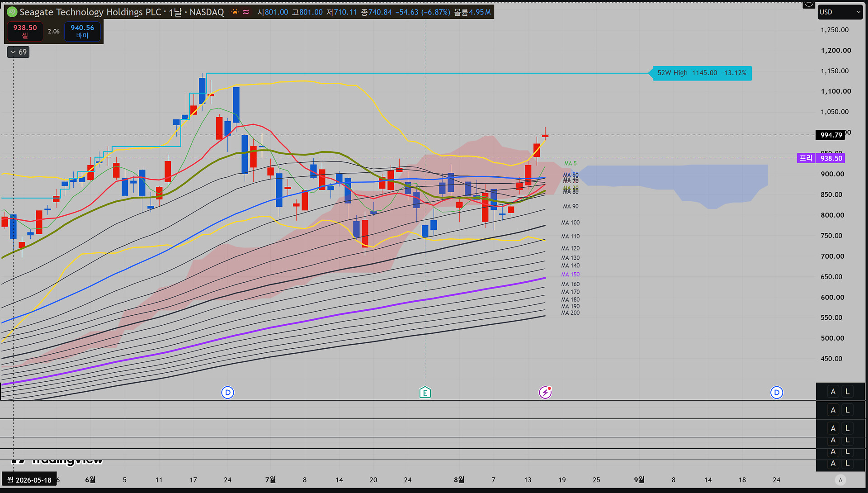Open the D dividend marker near September 24
Viewport: 868px width, 493px height.
(777, 393)
